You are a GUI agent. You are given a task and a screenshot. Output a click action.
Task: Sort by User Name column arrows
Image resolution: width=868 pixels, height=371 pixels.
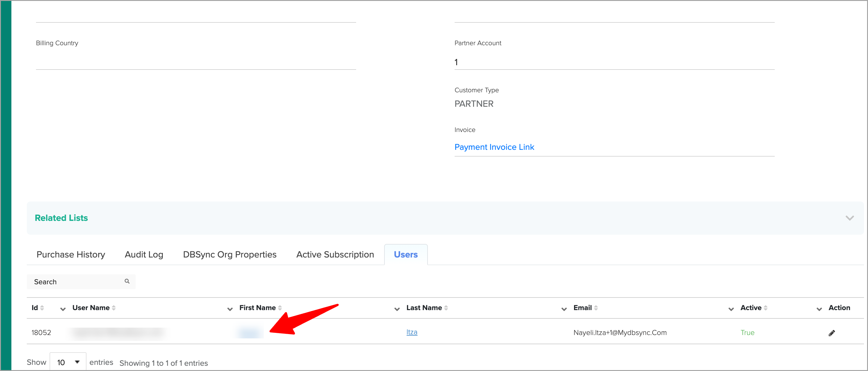tap(114, 308)
